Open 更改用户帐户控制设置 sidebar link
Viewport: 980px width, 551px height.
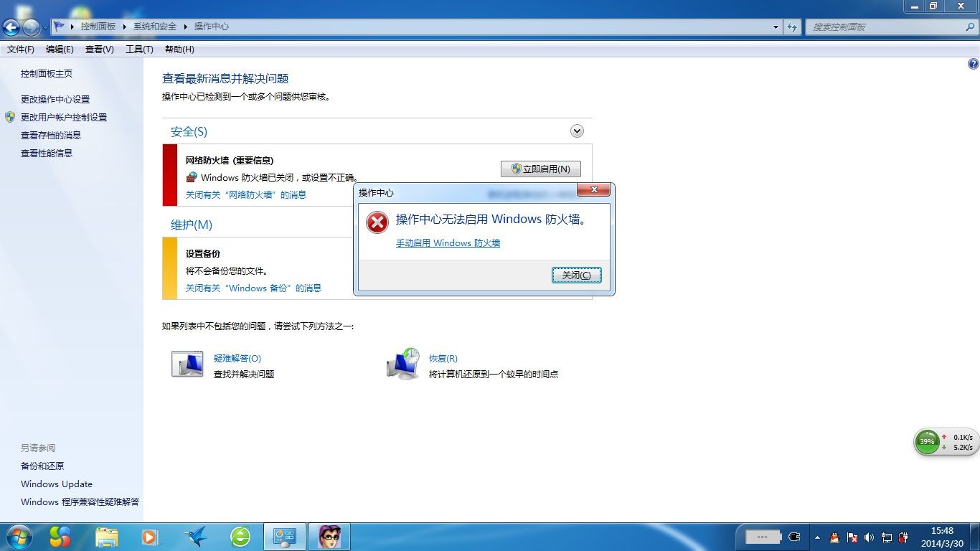(64, 117)
